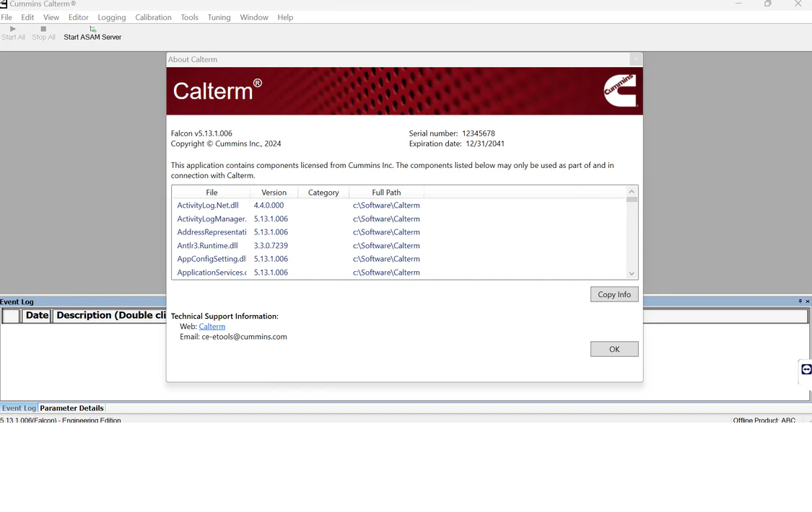
Task: Sort the list by Version column header
Action: coord(274,193)
